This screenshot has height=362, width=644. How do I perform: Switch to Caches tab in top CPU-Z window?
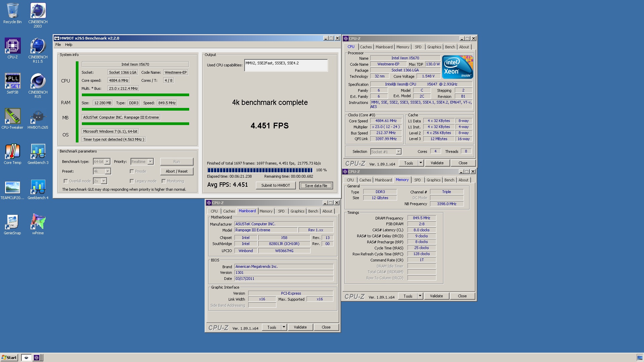coord(366,47)
